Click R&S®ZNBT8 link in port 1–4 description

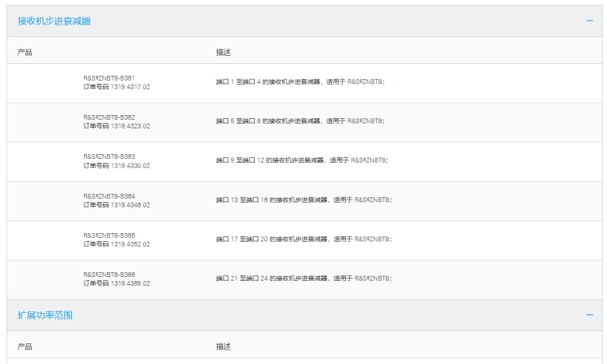click(x=367, y=82)
